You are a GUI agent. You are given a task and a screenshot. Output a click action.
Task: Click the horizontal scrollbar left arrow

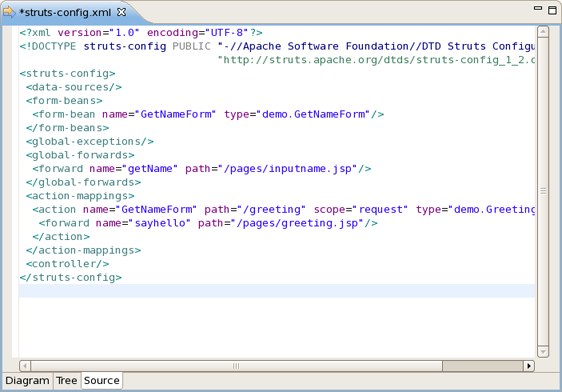click(25, 366)
